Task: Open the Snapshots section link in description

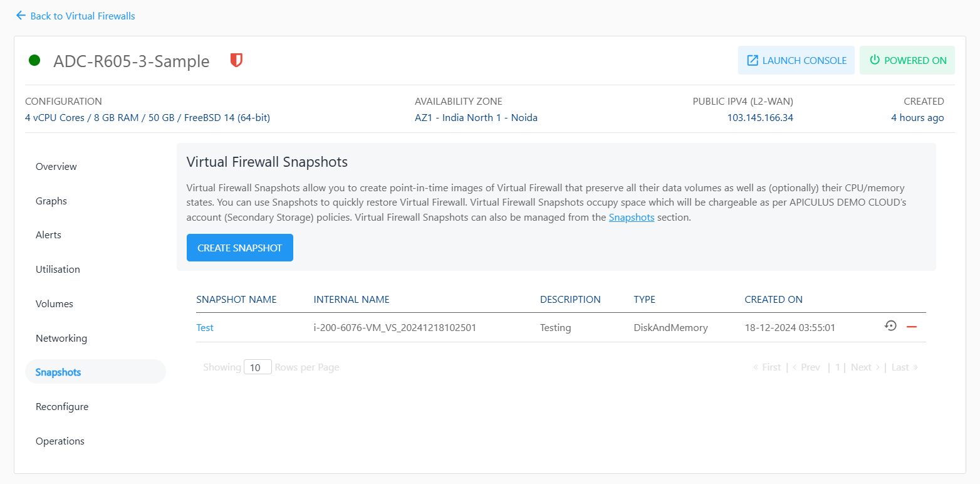Action: coord(631,218)
